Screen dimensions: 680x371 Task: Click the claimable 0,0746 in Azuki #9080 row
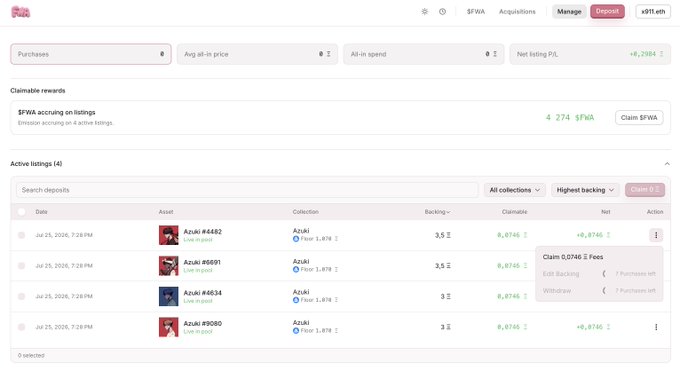(512, 327)
